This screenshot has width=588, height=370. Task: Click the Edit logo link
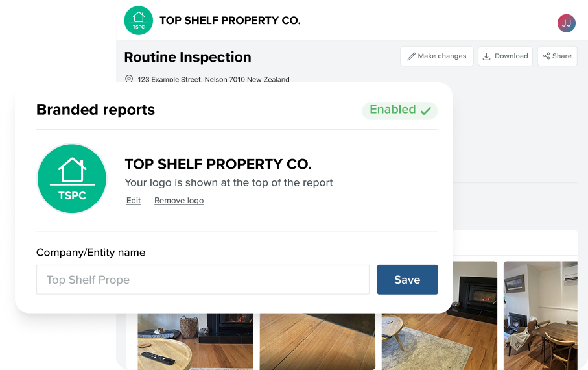[134, 201]
